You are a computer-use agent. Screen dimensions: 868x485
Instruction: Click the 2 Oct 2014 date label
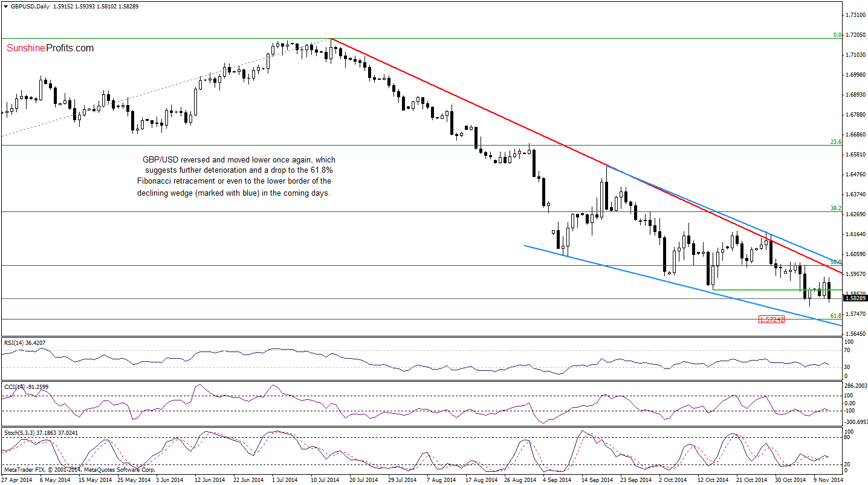point(673,480)
